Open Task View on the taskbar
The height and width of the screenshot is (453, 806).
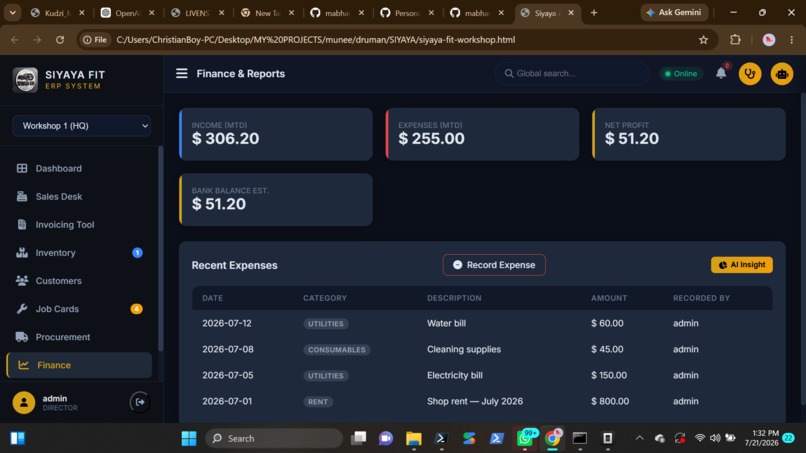click(358, 438)
